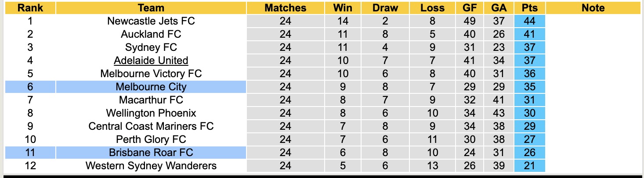This screenshot has height=178, width=644.
Task: Click Central Coast Mariners FC team name
Action: point(151,126)
